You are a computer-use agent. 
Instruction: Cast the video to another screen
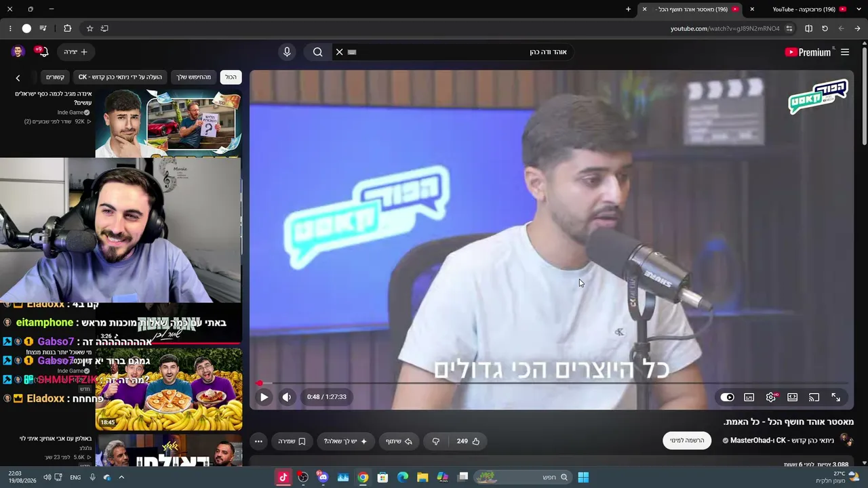[814, 397]
